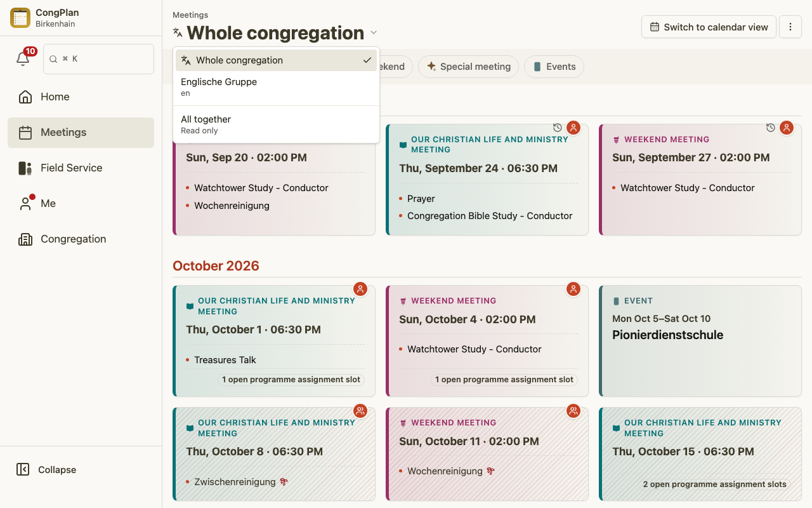Viewport: 812px width, 508px height.
Task: Filter by Events chip
Action: click(x=554, y=67)
